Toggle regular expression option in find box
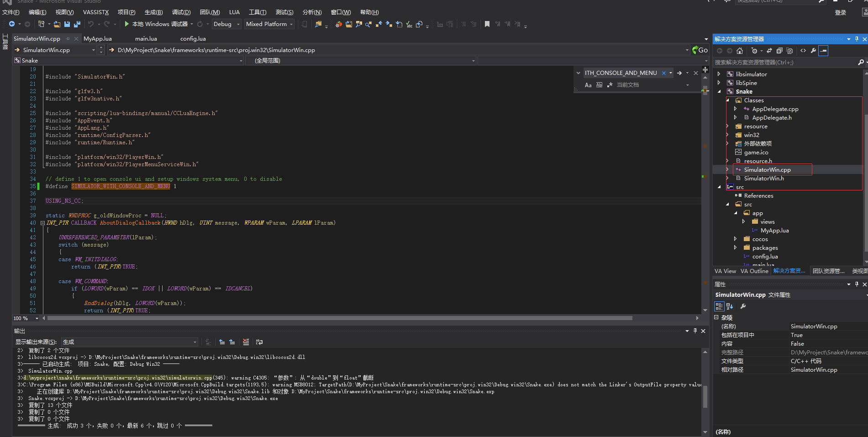The height and width of the screenshot is (437, 868). coord(610,85)
